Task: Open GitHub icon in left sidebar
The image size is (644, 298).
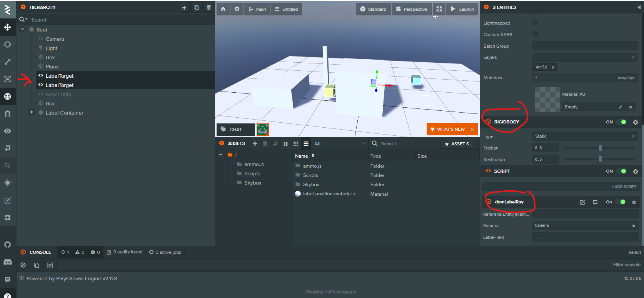Action: point(7,245)
